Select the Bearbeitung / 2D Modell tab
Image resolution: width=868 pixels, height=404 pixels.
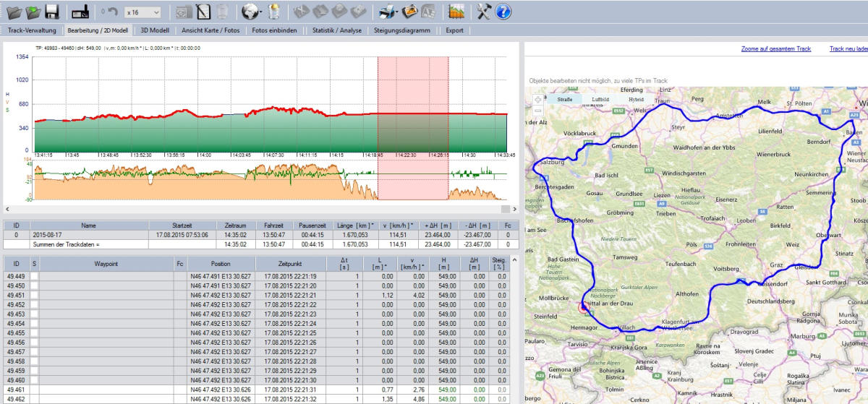coord(98,30)
